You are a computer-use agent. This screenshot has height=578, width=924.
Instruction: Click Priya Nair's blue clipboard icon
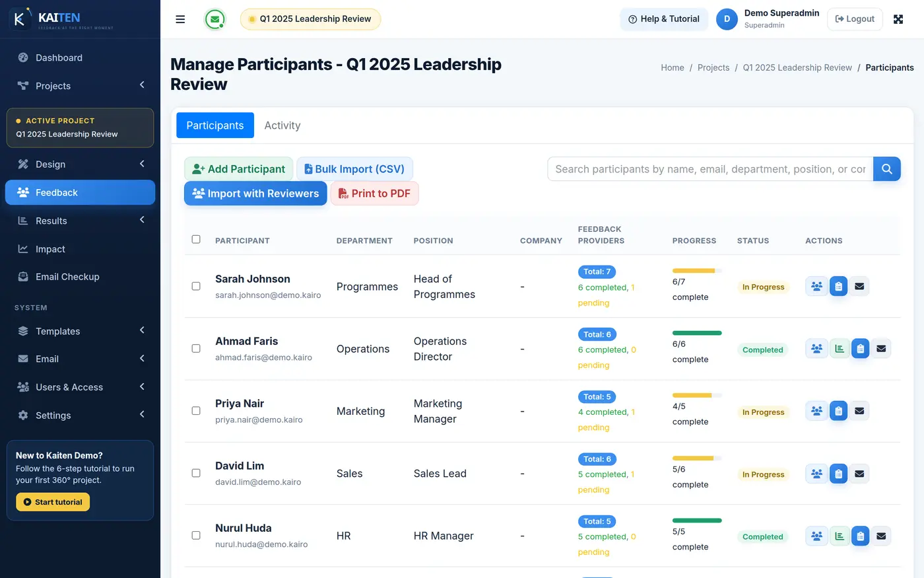coord(838,411)
